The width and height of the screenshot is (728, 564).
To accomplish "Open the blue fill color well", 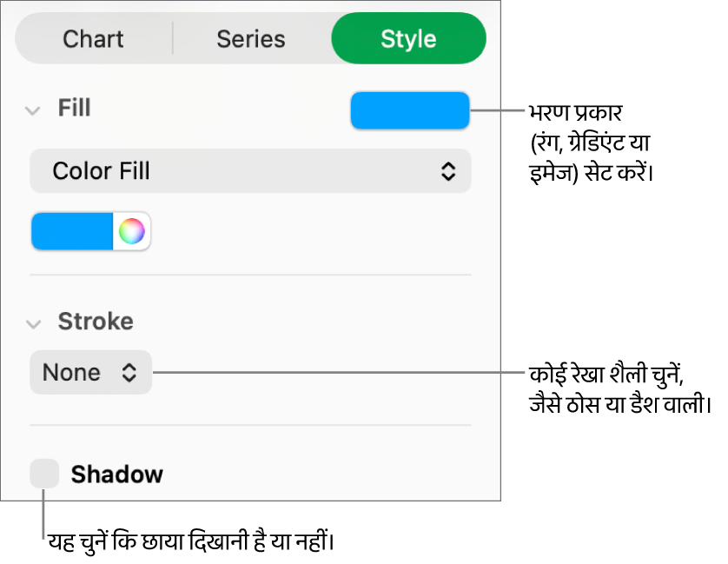I will pos(73,232).
